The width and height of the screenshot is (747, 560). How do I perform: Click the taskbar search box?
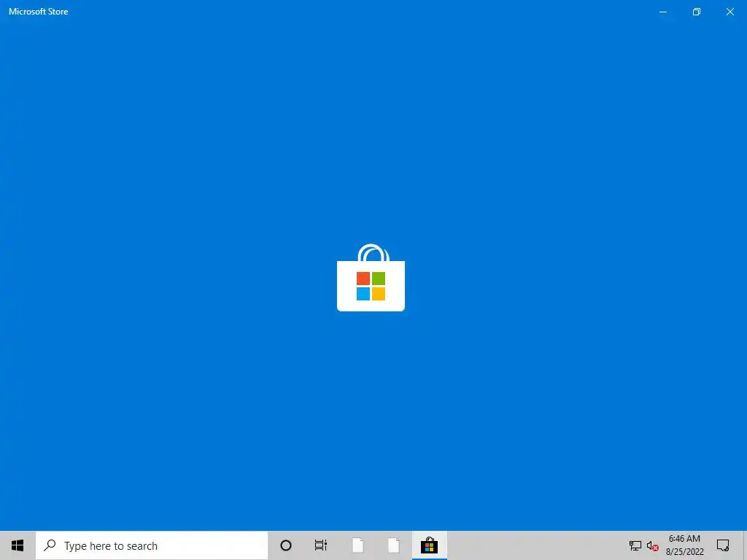[152, 545]
